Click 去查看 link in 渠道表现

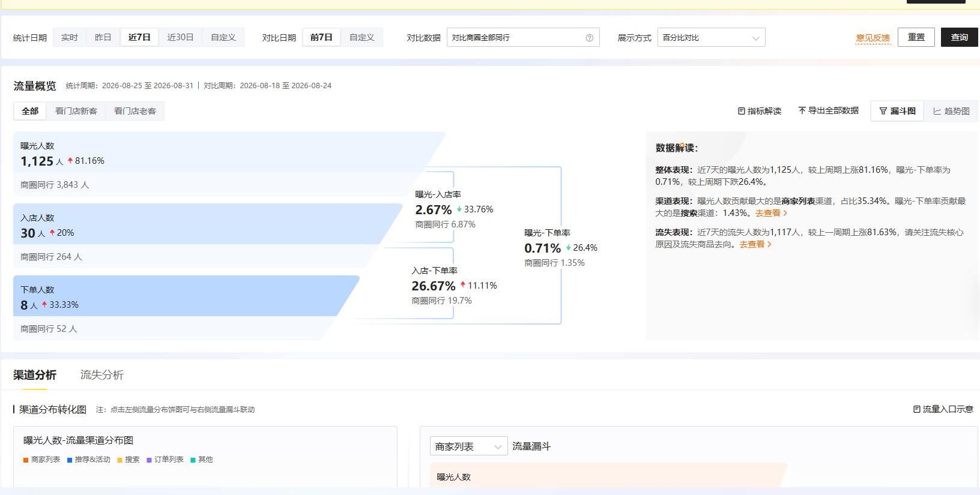(768, 213)
